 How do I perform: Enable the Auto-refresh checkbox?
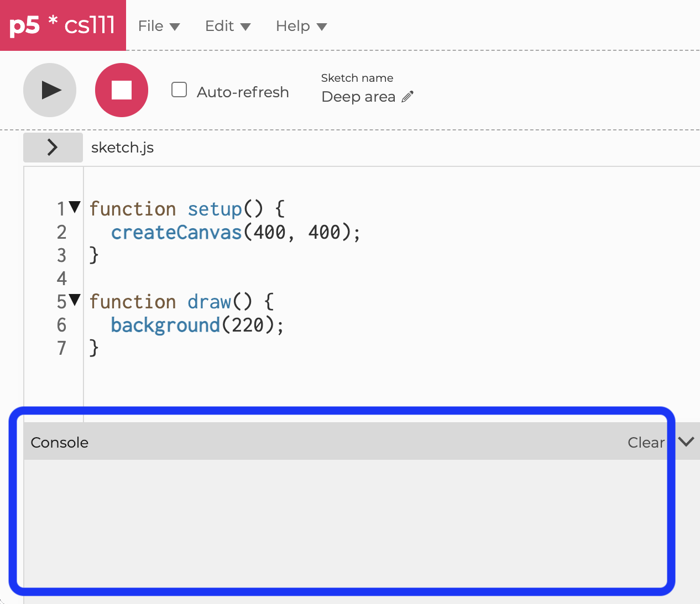pos(179,90)
